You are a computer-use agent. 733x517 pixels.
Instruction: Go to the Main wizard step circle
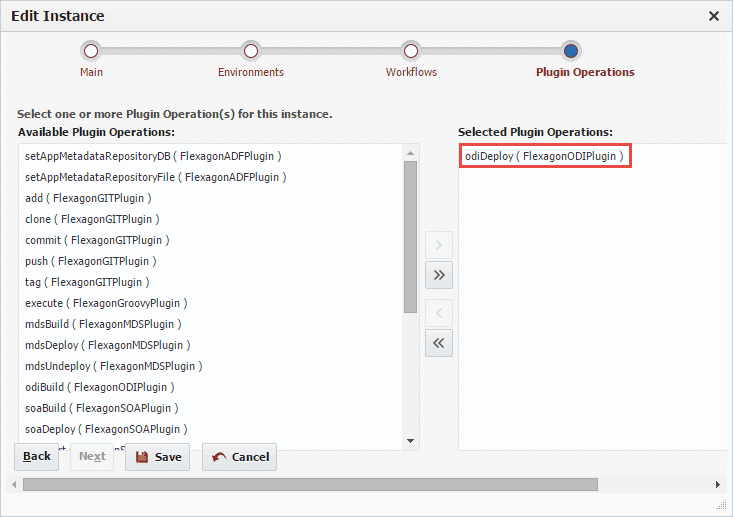[x=91, y=51]
